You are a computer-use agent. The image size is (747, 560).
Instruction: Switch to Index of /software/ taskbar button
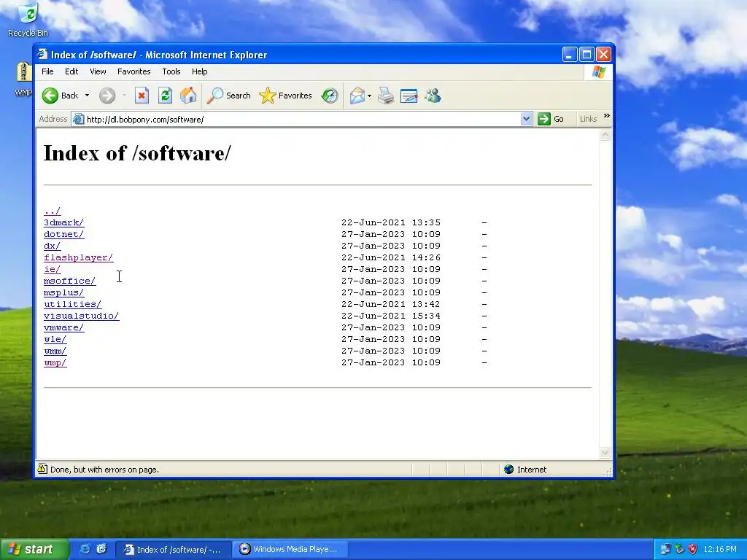pyautogui.click(x=174, y=550)
